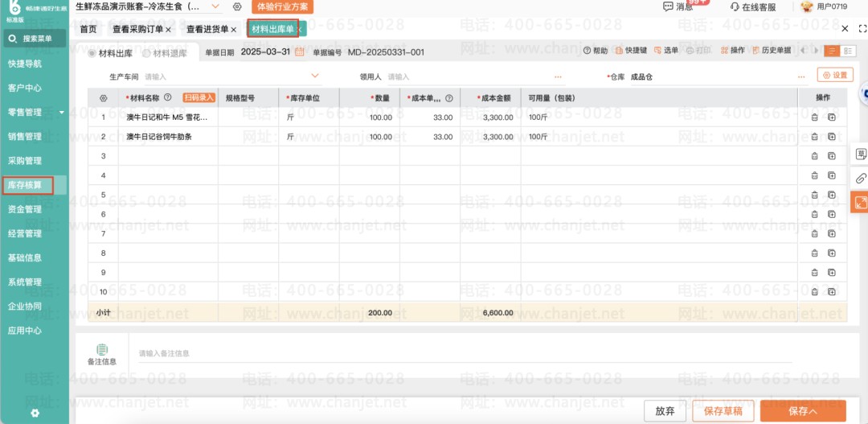Click the 打印 print item
Viewport: 868px width, 424px height.
(698, 51)
